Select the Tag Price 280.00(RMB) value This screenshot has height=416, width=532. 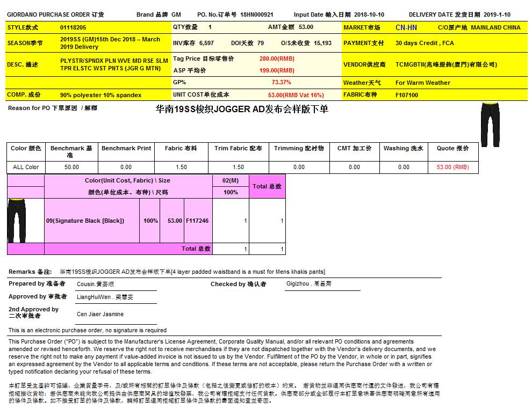point(277,59)
